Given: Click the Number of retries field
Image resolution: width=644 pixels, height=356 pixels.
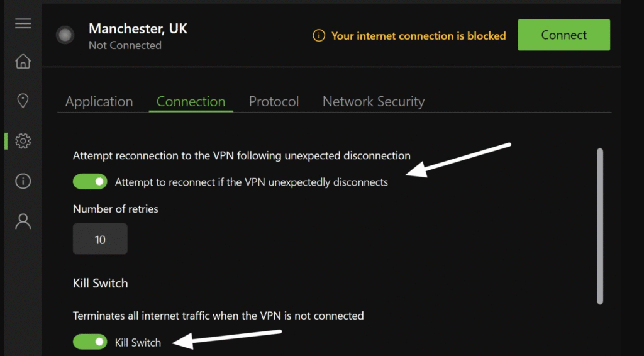Looking at the screenshot, I should pyautogui.click(x=100, y=240).
